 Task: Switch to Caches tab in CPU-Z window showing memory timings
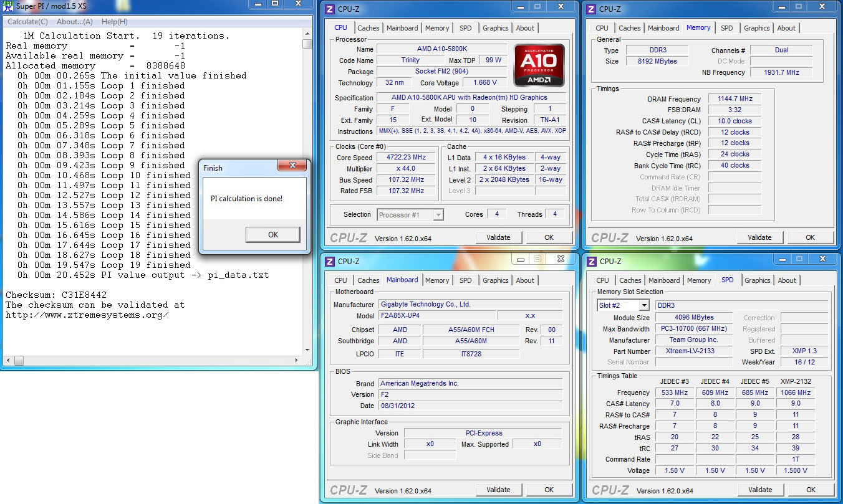click(630, 28)
